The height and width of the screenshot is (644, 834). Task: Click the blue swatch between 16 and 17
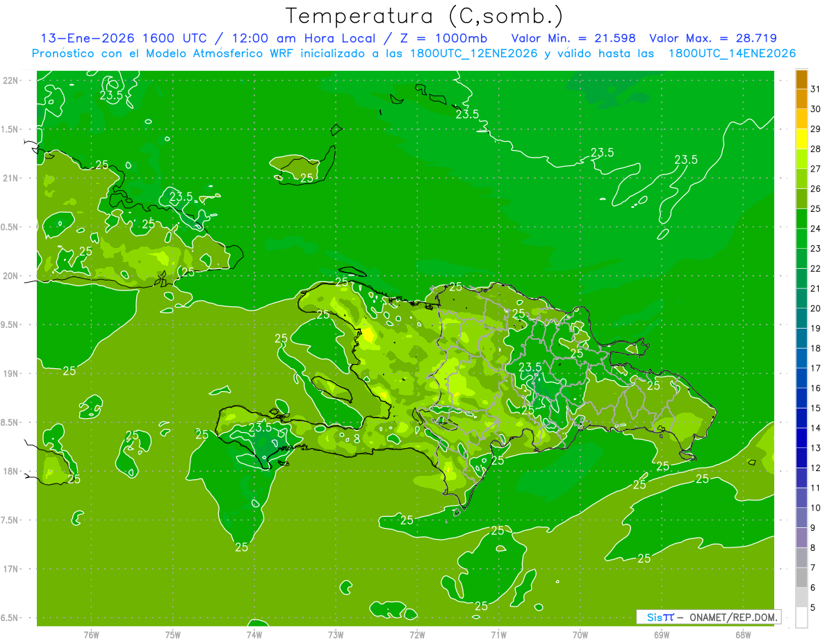(x=801, y=378)
